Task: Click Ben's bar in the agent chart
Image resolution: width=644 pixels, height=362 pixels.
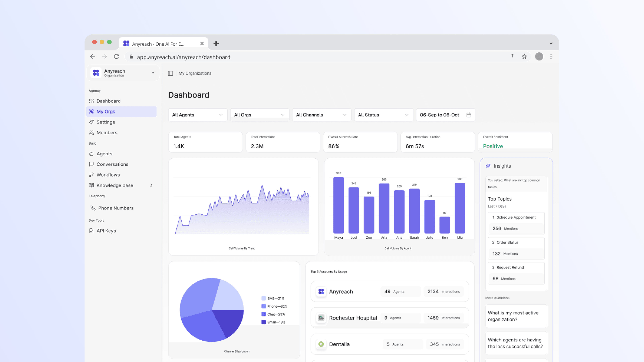Action: click(x=444, y=225)
